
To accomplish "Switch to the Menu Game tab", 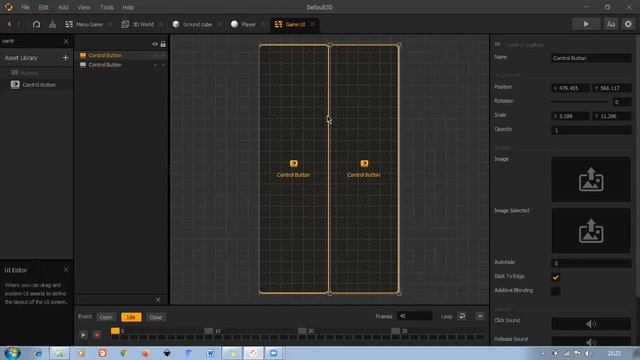I will click(84, 24).
